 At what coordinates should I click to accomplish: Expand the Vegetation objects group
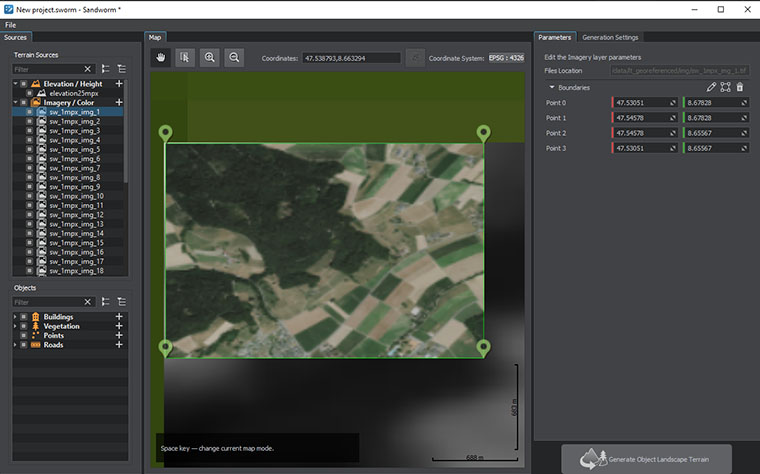point(14,326)
